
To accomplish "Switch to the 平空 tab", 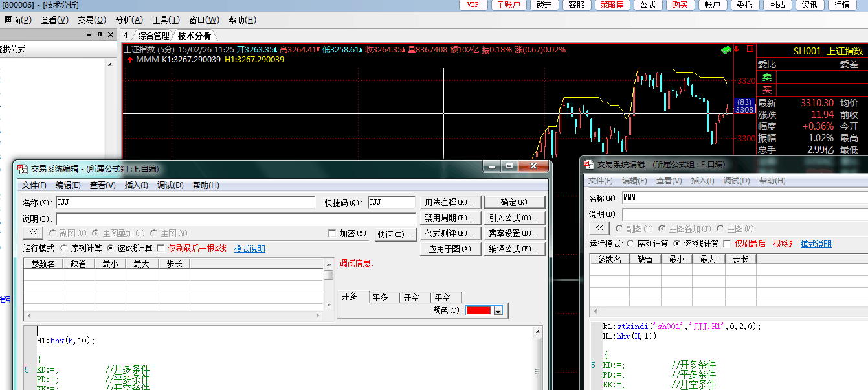I will click(442, 297).
